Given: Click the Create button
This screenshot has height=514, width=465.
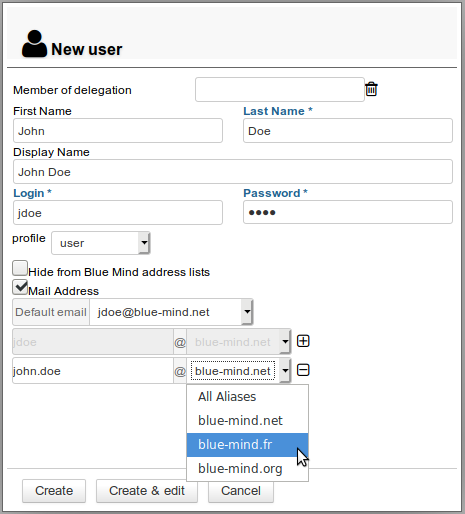Looking at the screenshot, I should pyautogui.click(x=54, y=491).
